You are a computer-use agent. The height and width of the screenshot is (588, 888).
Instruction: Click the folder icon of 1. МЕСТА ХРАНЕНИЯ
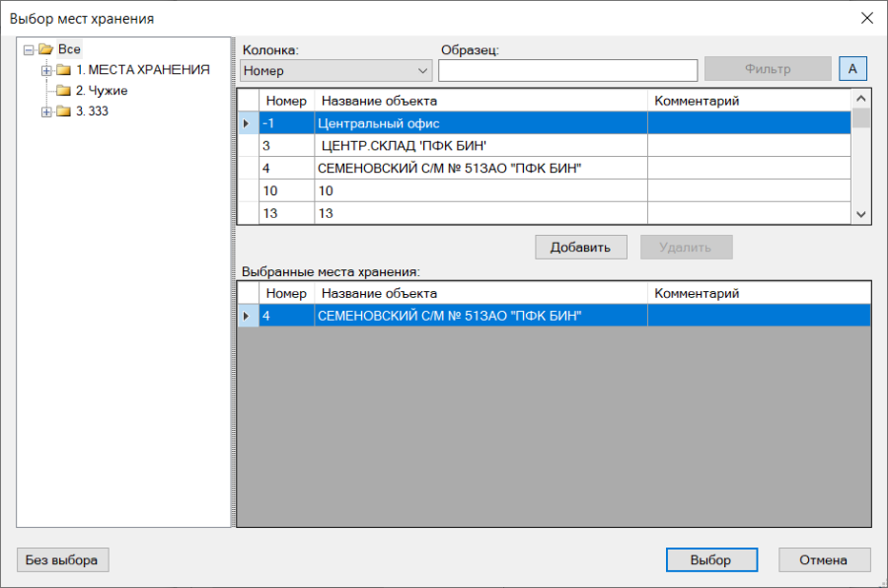pos(63,70)
